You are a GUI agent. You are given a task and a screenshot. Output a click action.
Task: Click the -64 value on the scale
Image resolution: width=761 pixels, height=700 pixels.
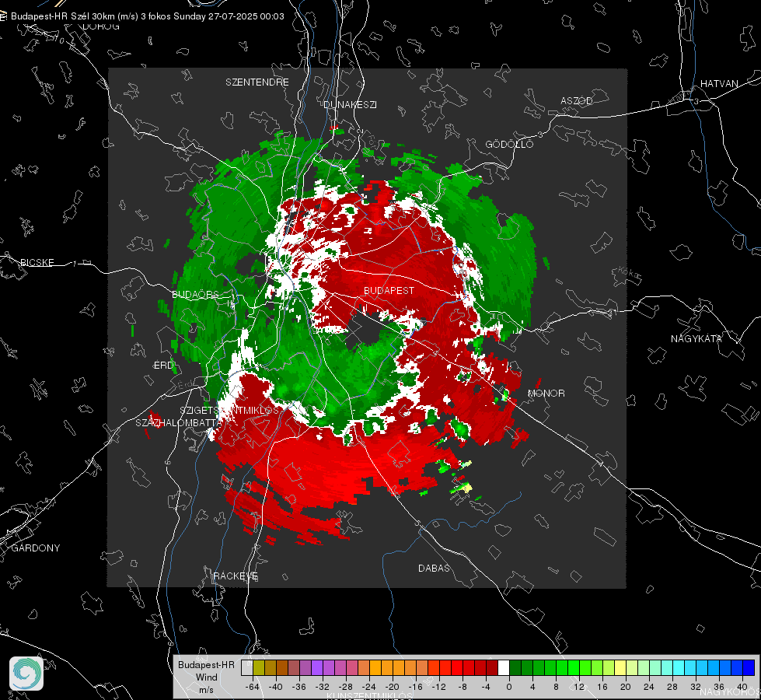(253, 687)
